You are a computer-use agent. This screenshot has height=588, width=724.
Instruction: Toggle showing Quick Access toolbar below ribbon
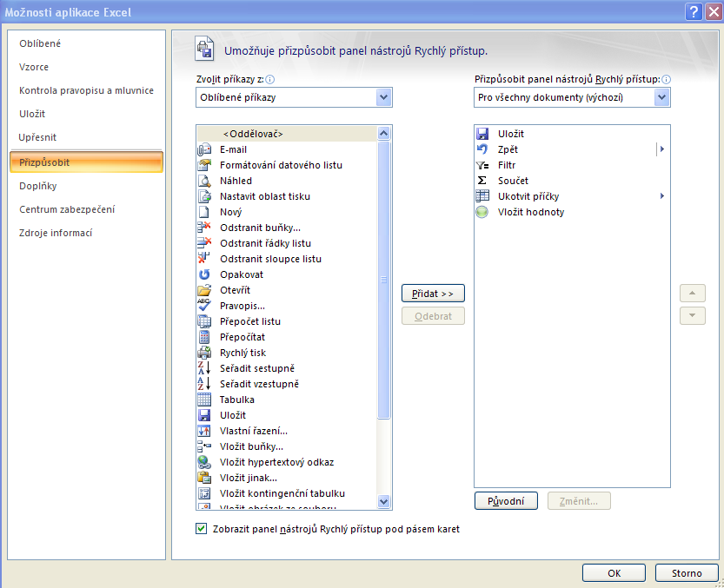pyautogui.click(x=202, y=529)
